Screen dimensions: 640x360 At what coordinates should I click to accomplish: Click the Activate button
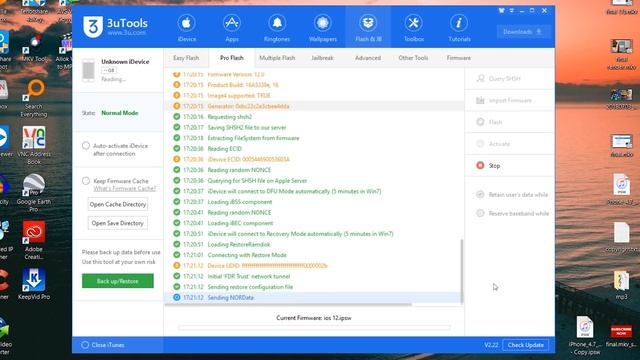[x=509, y=144]
